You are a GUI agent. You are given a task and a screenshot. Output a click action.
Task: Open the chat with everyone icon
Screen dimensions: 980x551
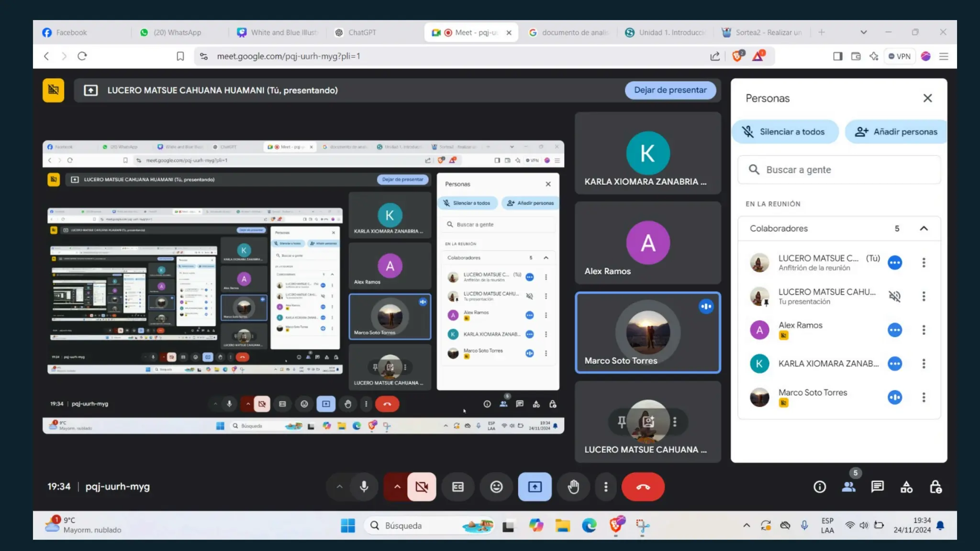877,487
